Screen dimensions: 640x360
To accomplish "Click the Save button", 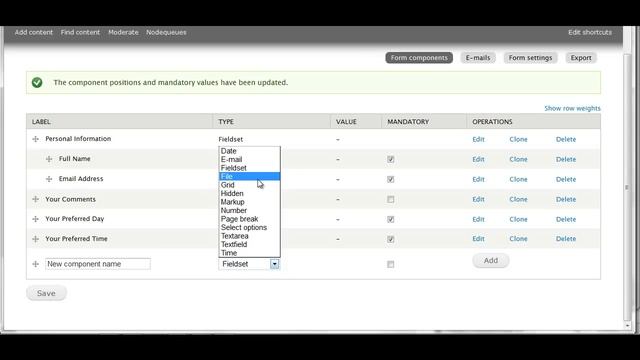I will pos(46,293).
